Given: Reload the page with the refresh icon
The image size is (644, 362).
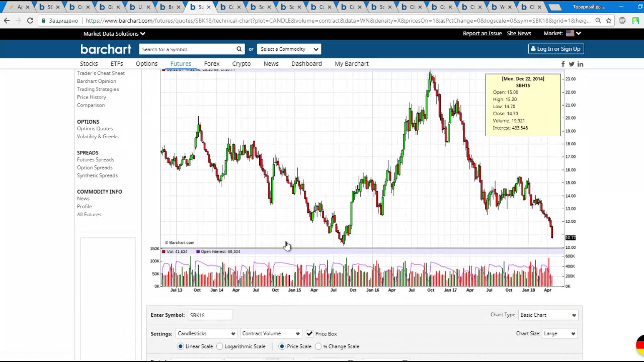Looking at the screenshot, I should pos(30,21).
